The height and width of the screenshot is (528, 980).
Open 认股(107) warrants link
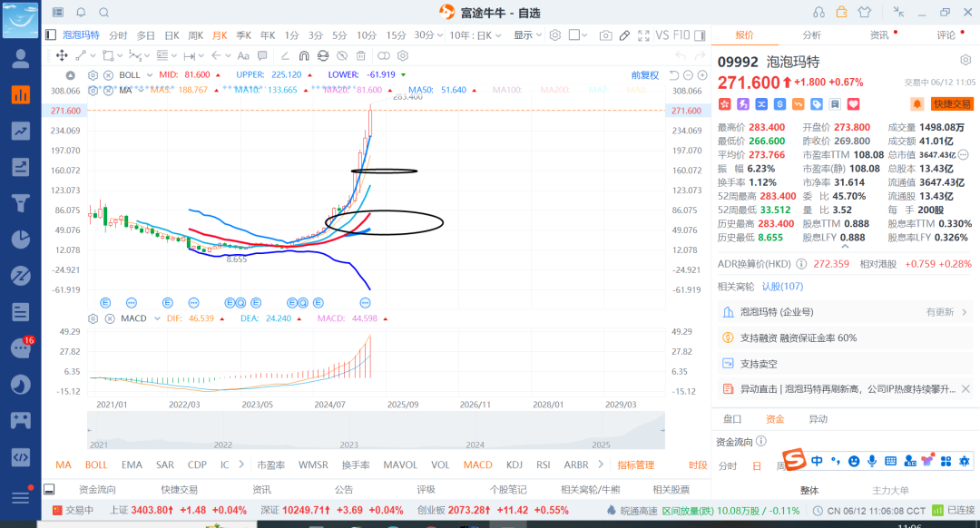click(x=782, y=286)
